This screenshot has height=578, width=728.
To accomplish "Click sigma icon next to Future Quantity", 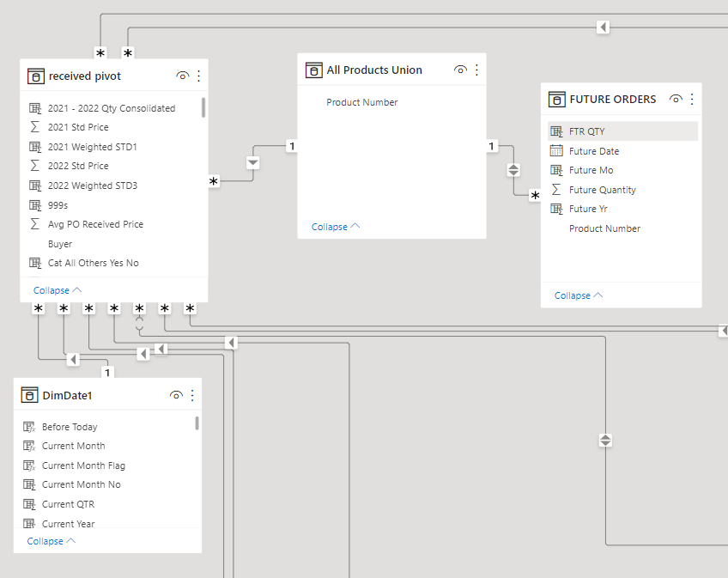I will click(556, 190).
